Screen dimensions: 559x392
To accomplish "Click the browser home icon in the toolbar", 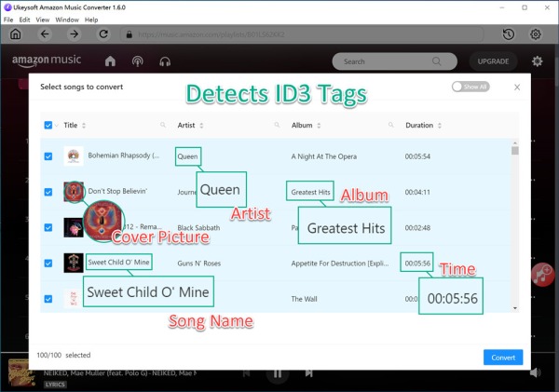I will [16, 34].
